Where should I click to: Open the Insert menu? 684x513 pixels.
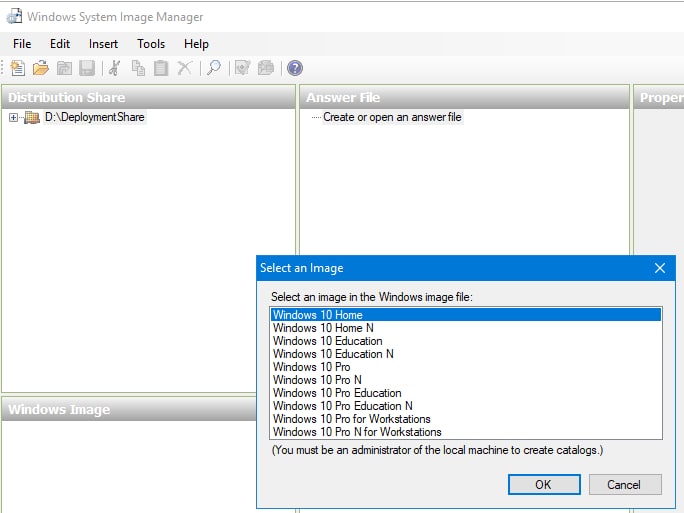point(103,44)
